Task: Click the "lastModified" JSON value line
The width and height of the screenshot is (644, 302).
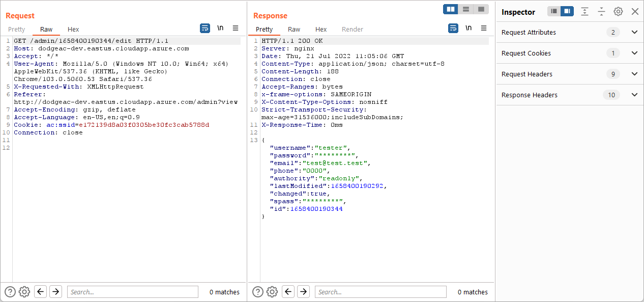Action: (329, 186)
